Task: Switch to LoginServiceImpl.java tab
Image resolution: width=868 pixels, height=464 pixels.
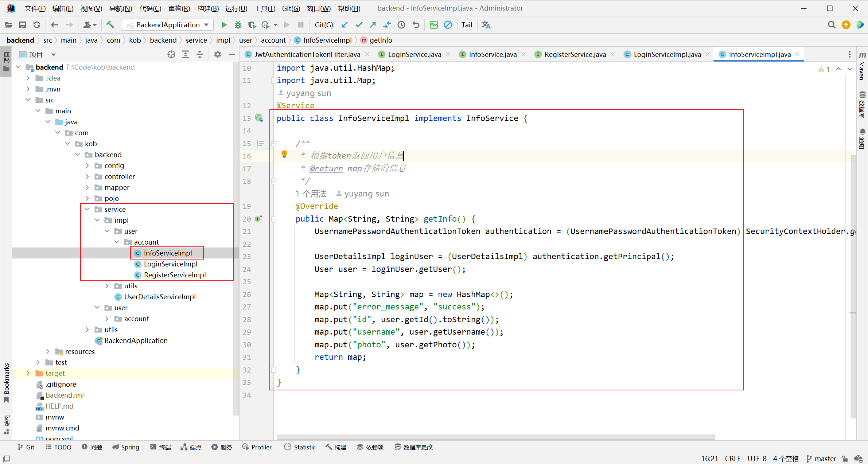Action: pyautogui.click(x=667, y=54)
